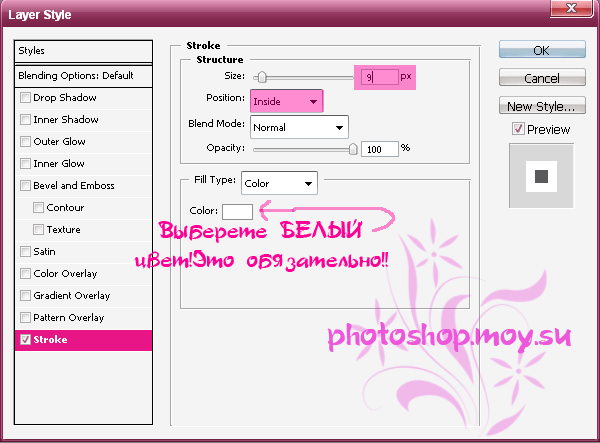Open the Color Overlay settings label

pos(65,274)
